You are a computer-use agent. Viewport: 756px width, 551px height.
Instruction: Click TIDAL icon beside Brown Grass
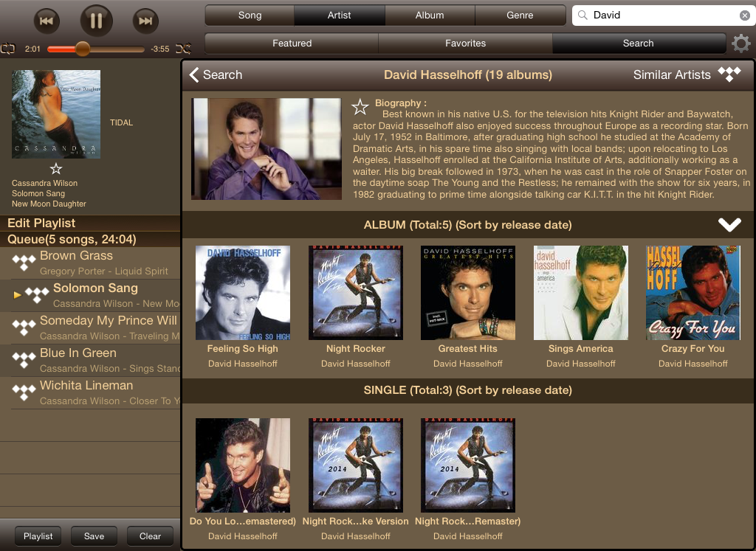(x=24, y=263)
